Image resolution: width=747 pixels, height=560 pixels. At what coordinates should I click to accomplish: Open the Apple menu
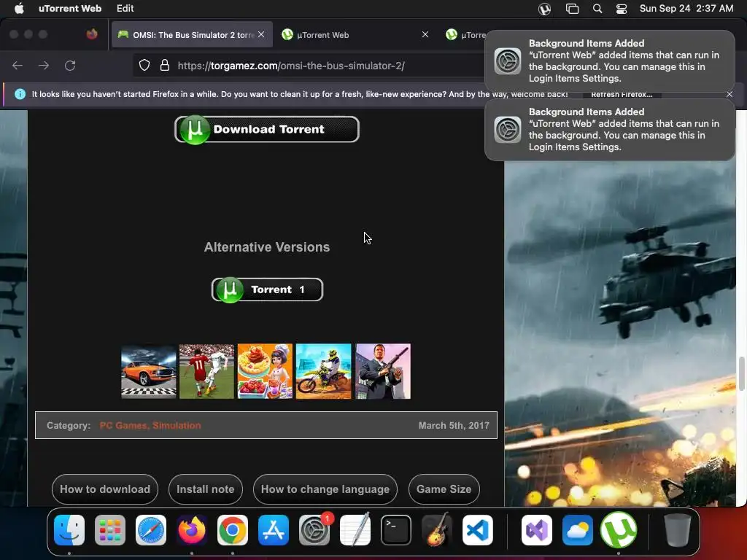(x=19, y=9)
